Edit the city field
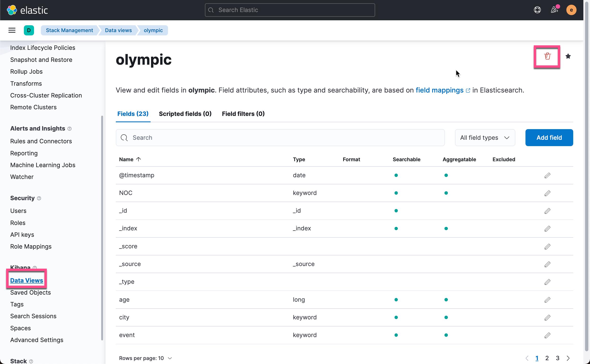The height and width of the screenshot is (364, 590). click(x=547, y=317)
